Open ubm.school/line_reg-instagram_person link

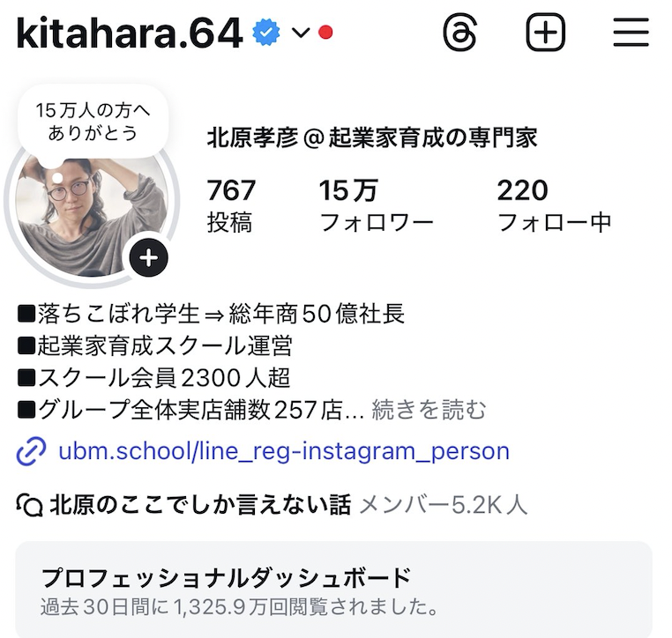[x=284, y=451]
